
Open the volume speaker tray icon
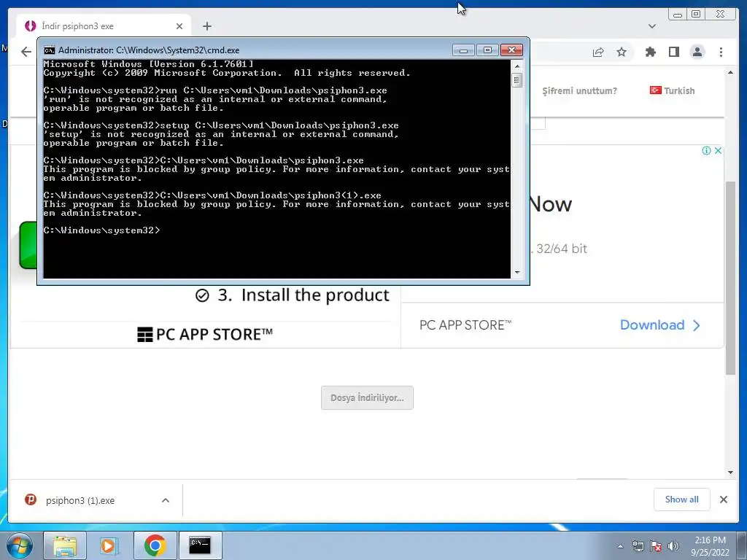673,546
